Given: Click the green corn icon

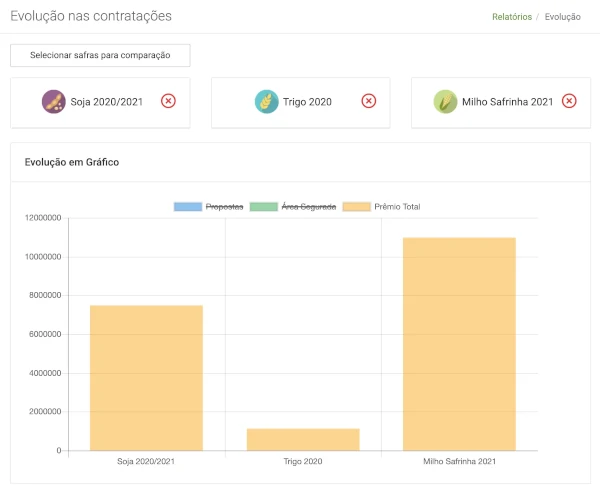Looking at the screenshot, I should pos(445,101).
